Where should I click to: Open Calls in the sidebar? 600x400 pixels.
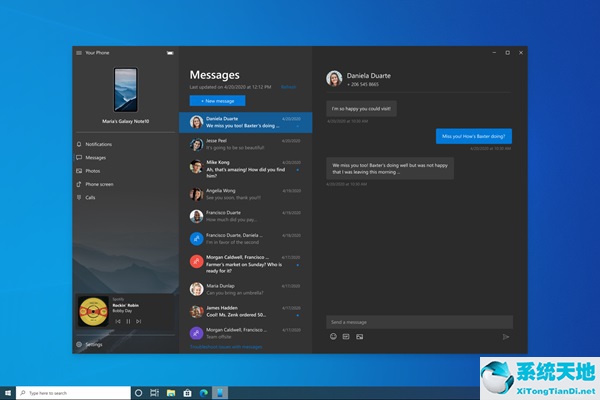coord(90,198)
